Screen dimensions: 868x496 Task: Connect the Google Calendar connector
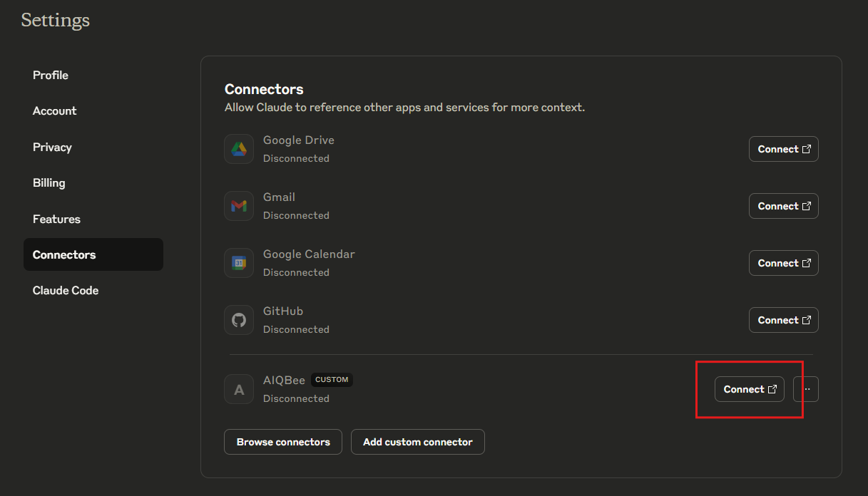(x=783, y=263)
